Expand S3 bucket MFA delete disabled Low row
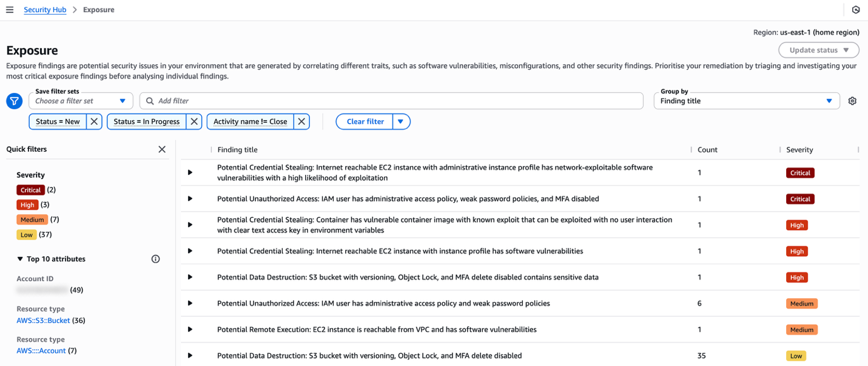This screenshot has width=868, height=366. click(x=190, y=356)
